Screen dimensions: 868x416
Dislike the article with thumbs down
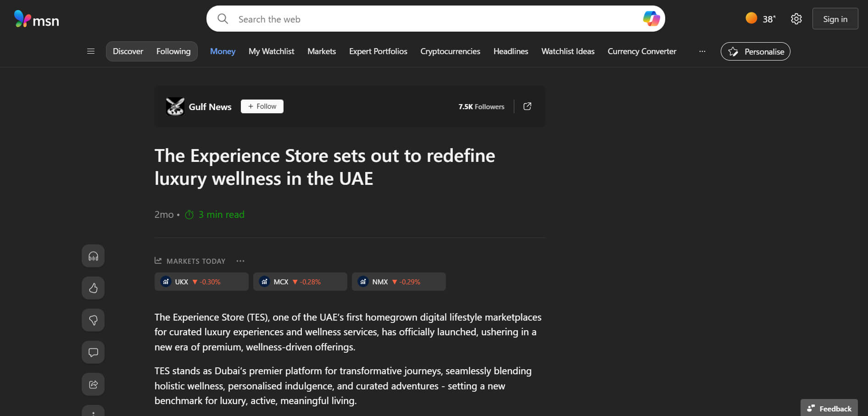click(x=93, y=320)
